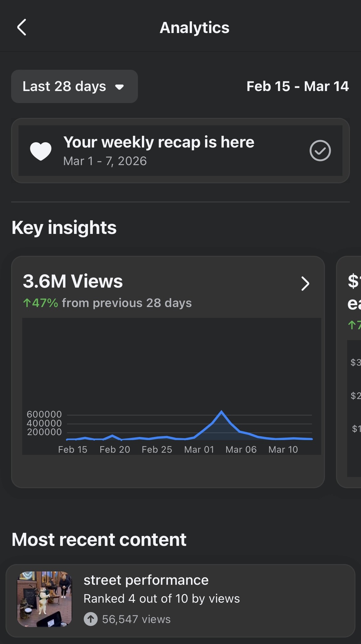Tap the Feb 20 label on chart axis
The width and height of the screenshot is (361, 644).
point(115,450)
